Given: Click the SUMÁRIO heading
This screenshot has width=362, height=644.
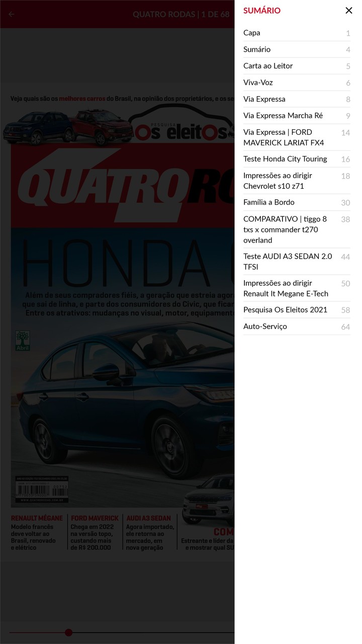Looking at the screenshot, I should click(262, 11).
